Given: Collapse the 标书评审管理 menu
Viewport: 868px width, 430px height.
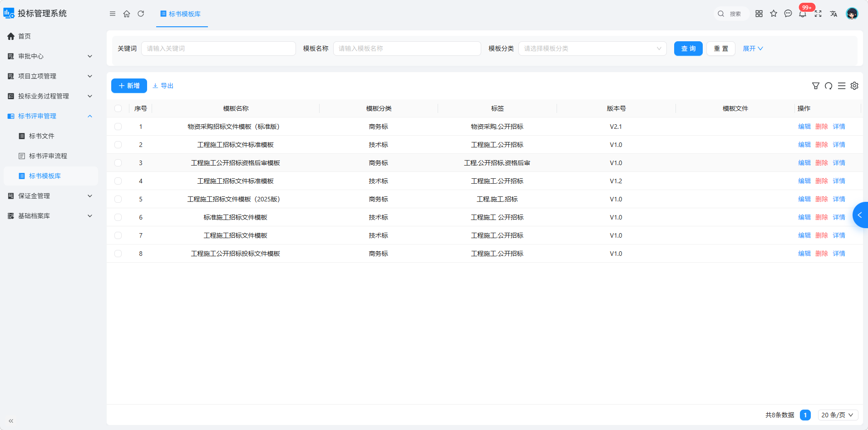Looking at the screenshot, I should pos(50,116).
